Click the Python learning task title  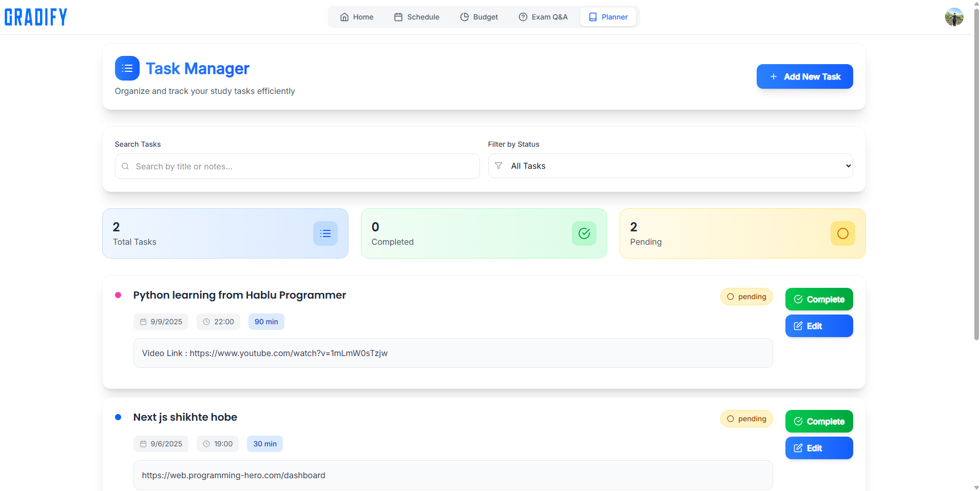(240, 295)
